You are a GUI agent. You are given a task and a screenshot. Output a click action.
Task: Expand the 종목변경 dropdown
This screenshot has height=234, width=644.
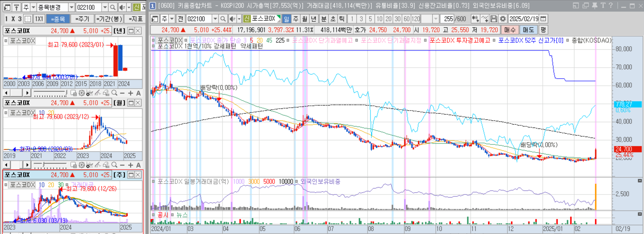click(x=72, y=7)
